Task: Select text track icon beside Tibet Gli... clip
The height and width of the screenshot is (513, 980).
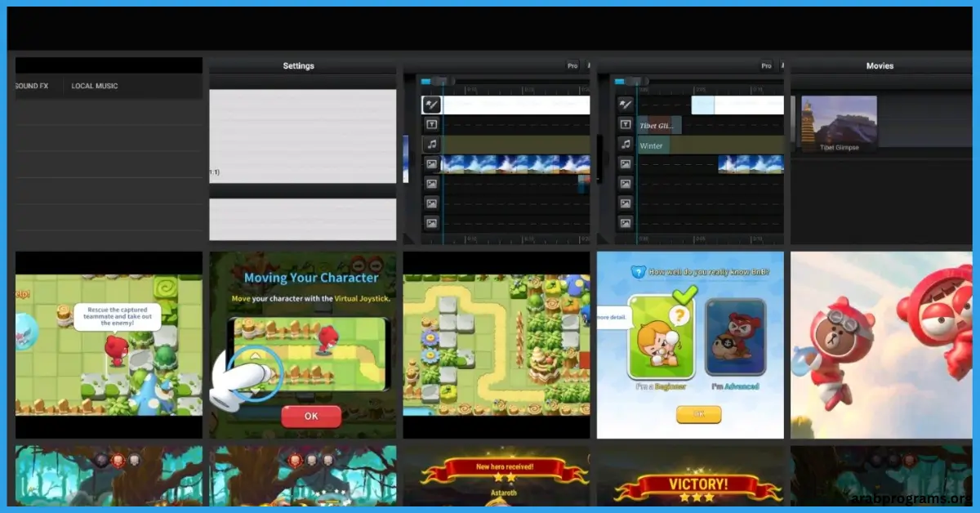Action: point(626,124)
